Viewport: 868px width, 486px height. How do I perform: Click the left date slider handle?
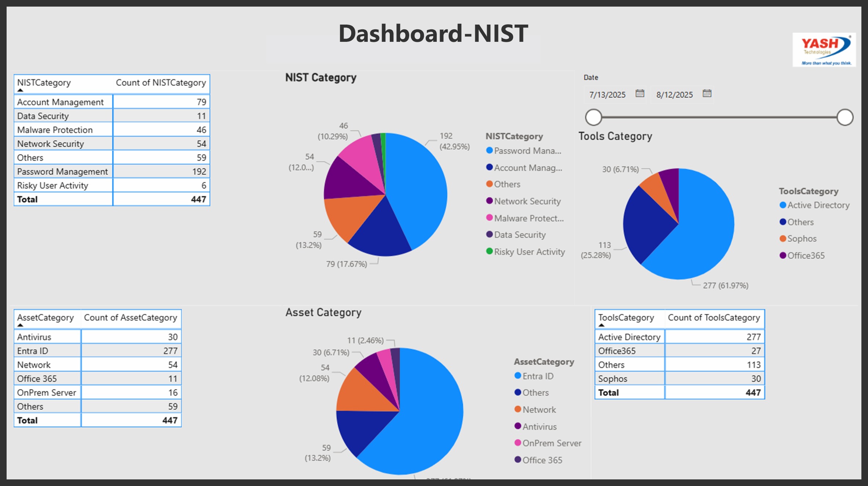click(593, 117)
